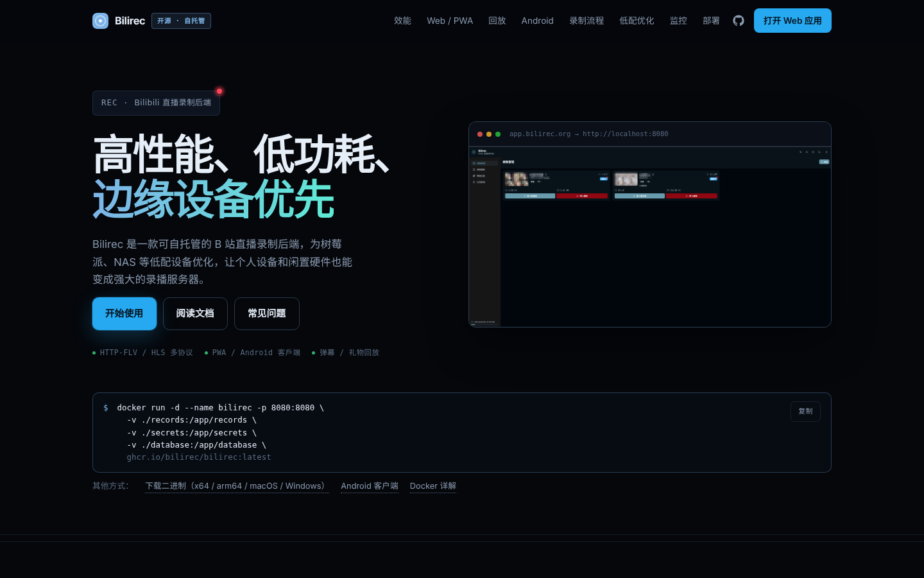Jump to the Android nav section
The width and height of the screenshot is (924, 578).
538,21
